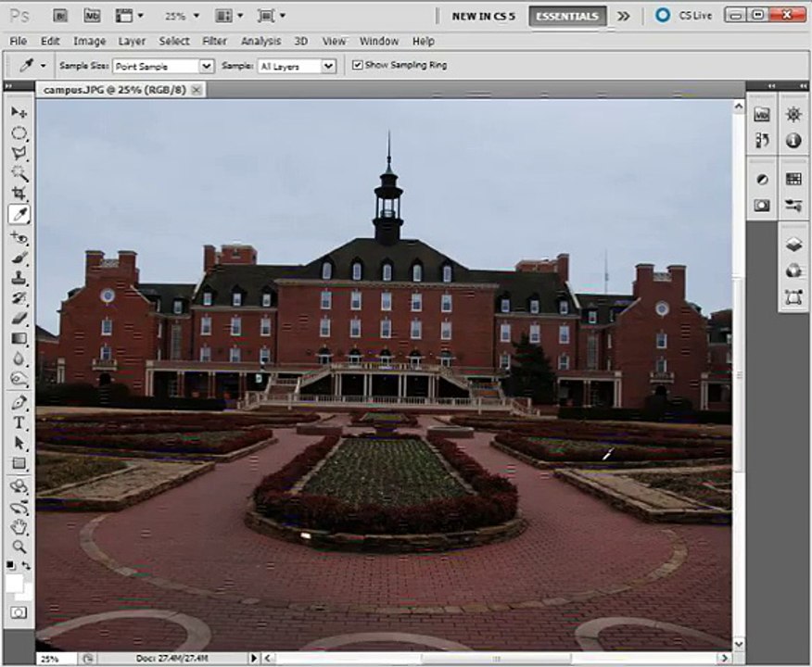Select the Magic Wand tool
Screen dimensions: 812x667
[19, 173]
